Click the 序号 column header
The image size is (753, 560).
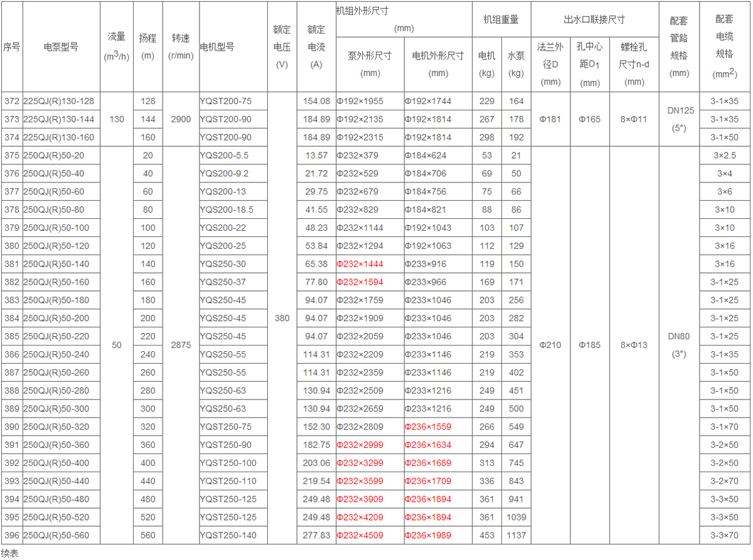pyautogui.click(x=12, y=46)
